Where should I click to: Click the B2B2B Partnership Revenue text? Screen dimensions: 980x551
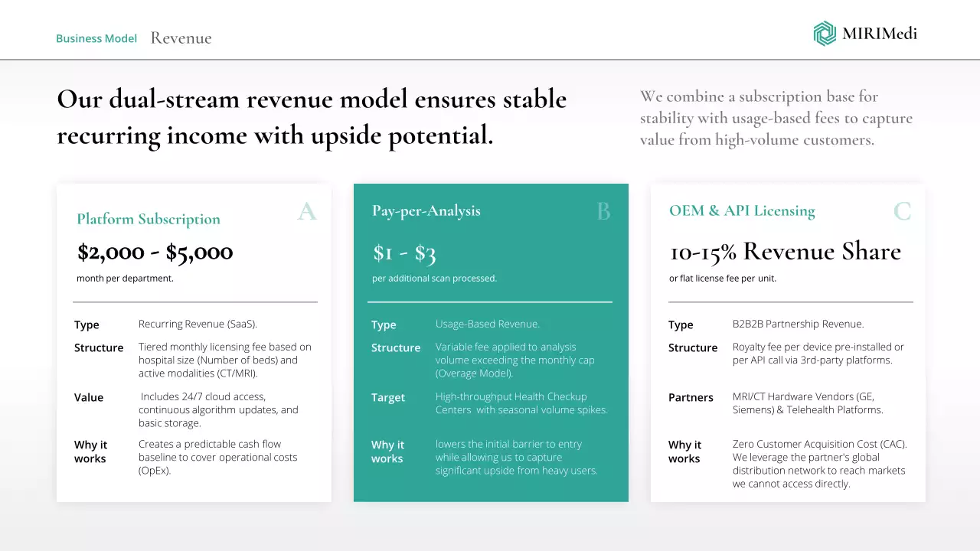[798, 324]
